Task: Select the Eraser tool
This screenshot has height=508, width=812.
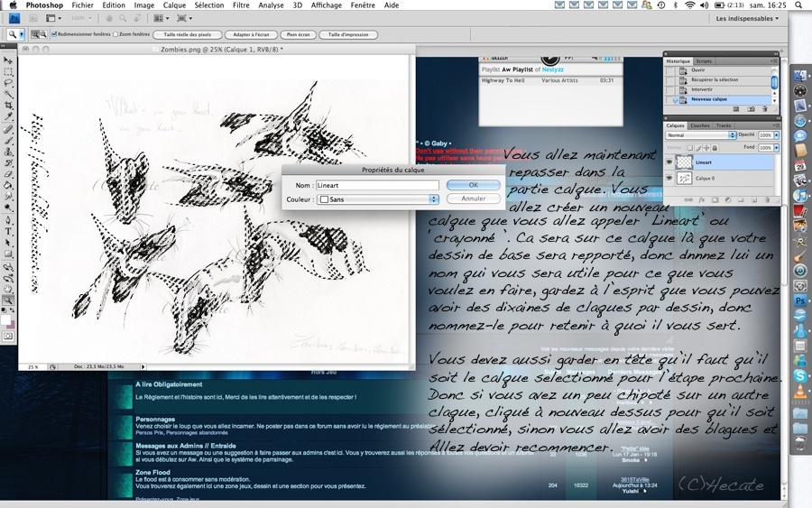Action: click(8, 174)
